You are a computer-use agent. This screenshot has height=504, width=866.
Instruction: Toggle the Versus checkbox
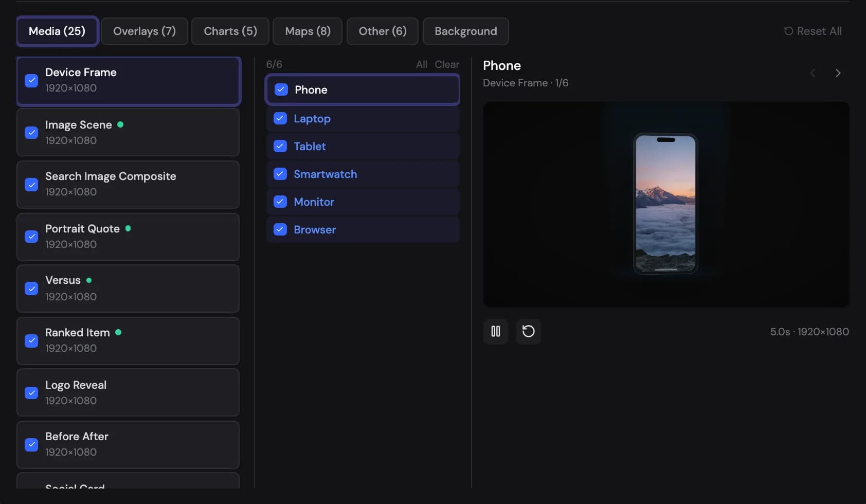(31, 289)
